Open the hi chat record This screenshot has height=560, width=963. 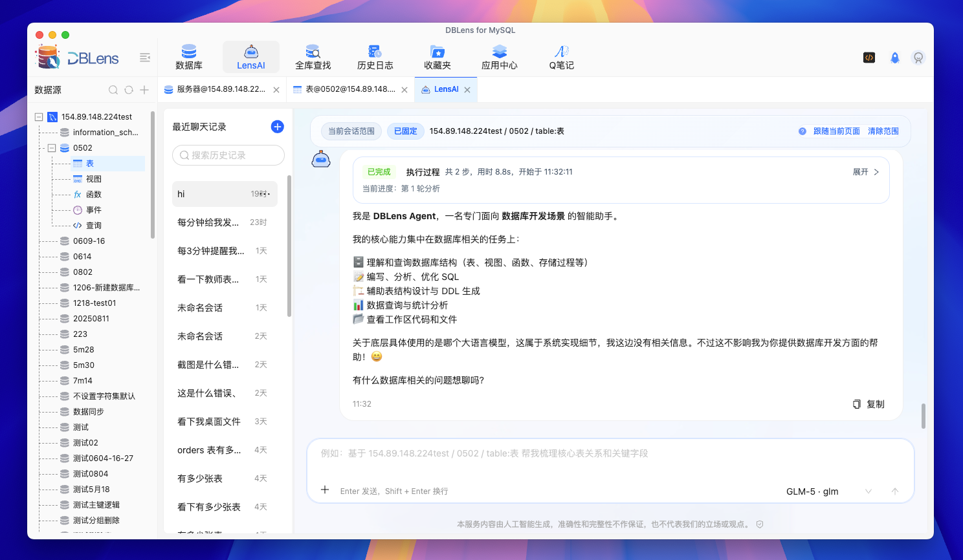pos(225,194)
